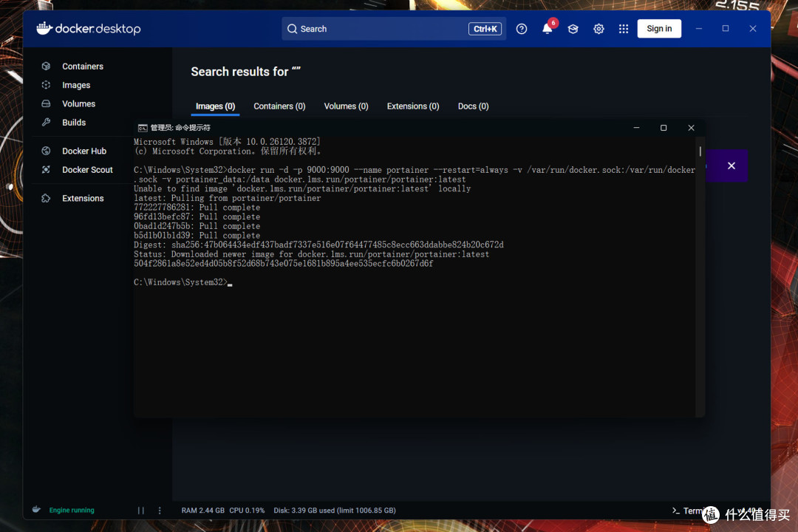The height and width of the screenshot is (532, 798).
Task: Pause Docker engine with pause icon
Action: [x=141, y=510]
